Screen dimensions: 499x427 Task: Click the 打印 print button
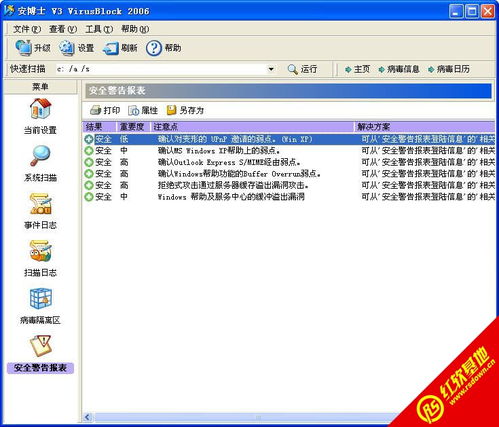105,110
